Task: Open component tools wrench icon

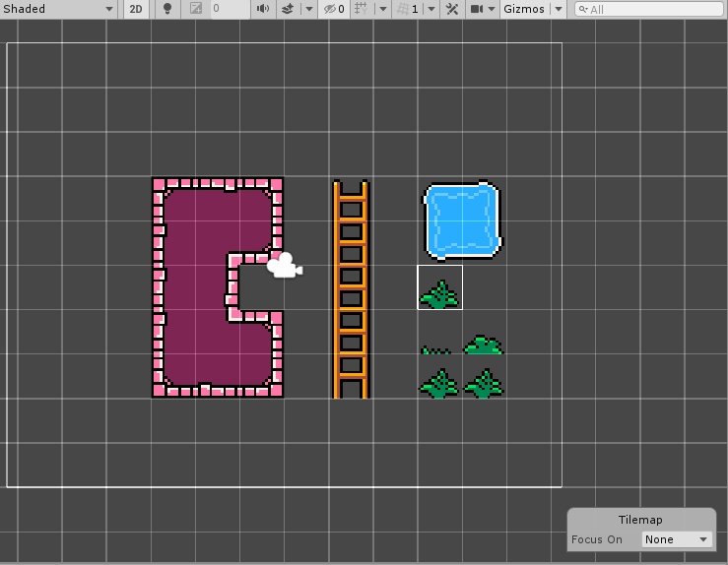Action: tap(452, 9)
